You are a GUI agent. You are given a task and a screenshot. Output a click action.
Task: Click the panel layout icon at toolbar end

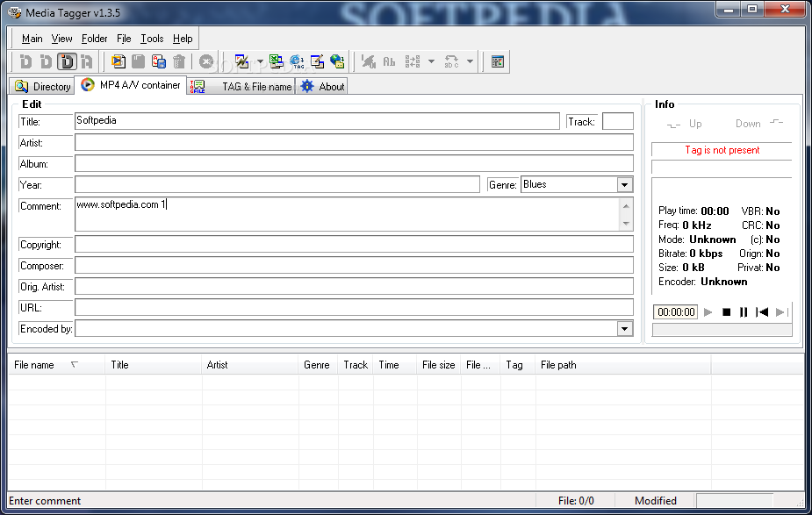click(497, 61)
